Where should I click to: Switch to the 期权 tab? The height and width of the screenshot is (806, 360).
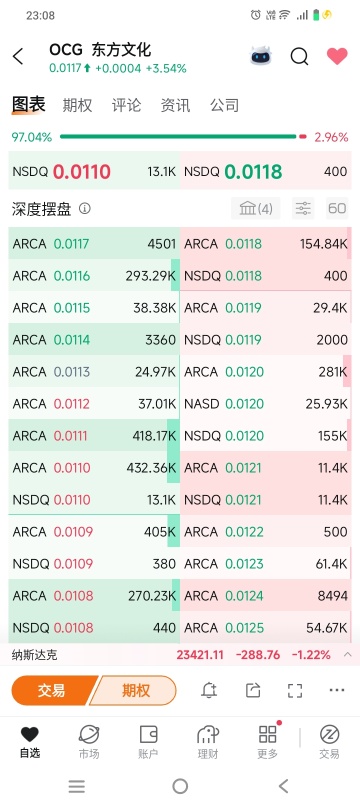[77, 105]
